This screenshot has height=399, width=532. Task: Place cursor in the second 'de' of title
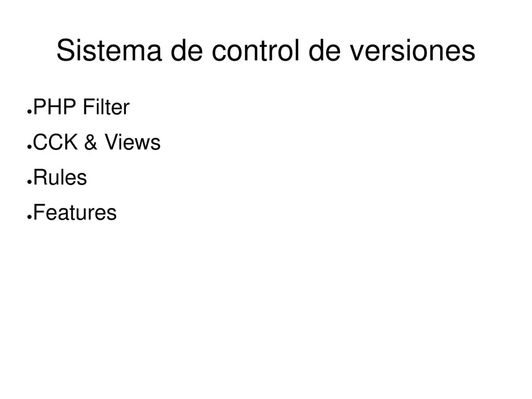(x=324, y=50)
